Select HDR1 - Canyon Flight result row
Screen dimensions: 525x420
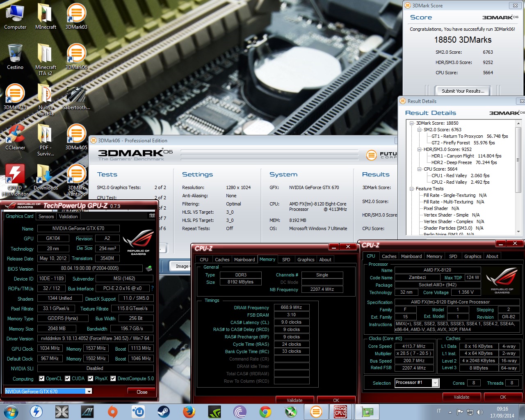tap(466, 156)
